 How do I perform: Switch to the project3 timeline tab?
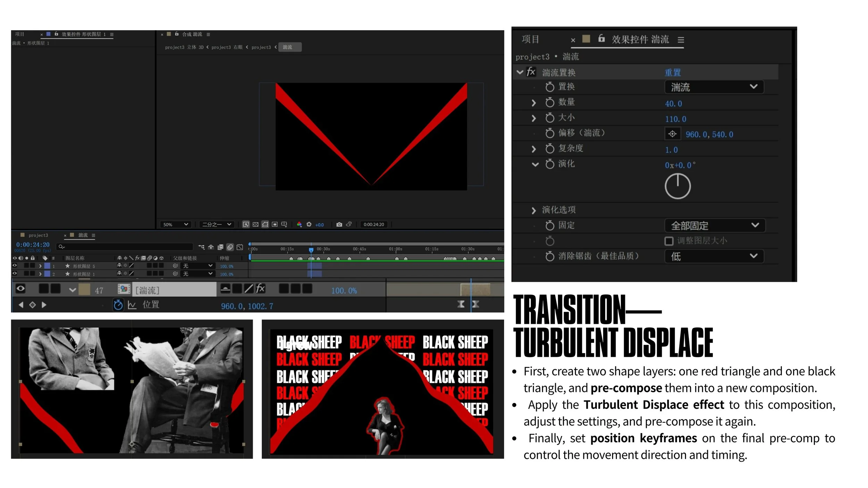38,235
